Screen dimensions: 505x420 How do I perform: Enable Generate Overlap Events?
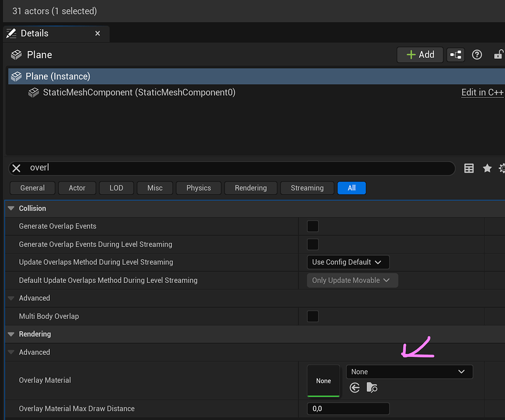[x=312, y=226]
